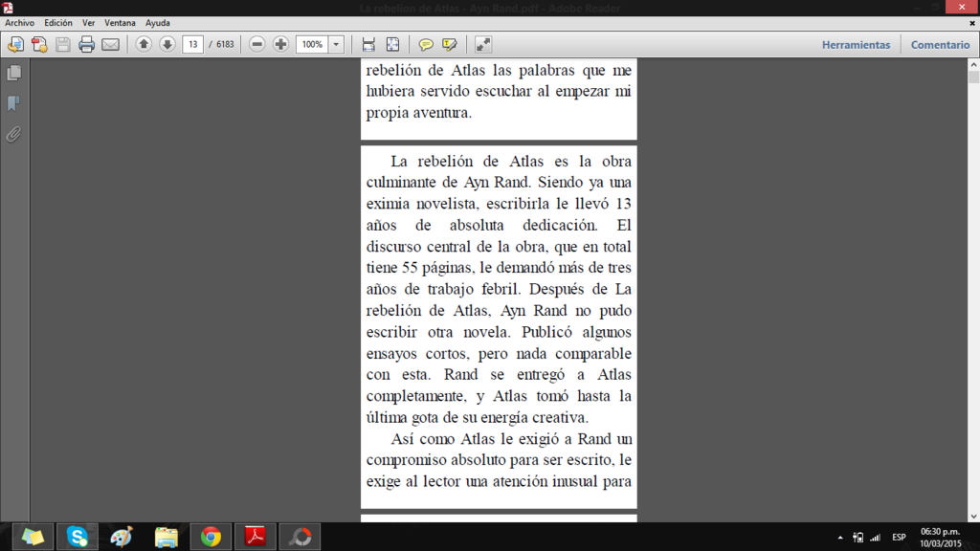Screen dimensions: 980x551
Task: Toggle the attachments paperclip panel
Action: coord(14,134)
